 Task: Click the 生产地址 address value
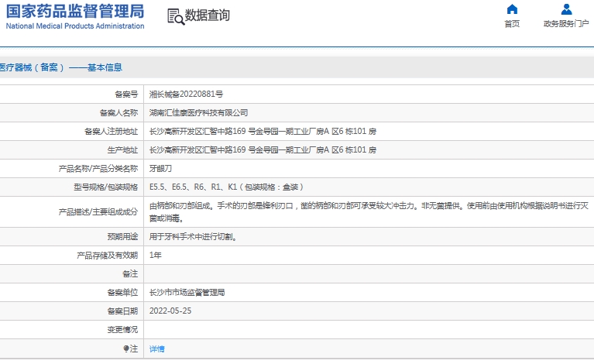tap(263, 149)
